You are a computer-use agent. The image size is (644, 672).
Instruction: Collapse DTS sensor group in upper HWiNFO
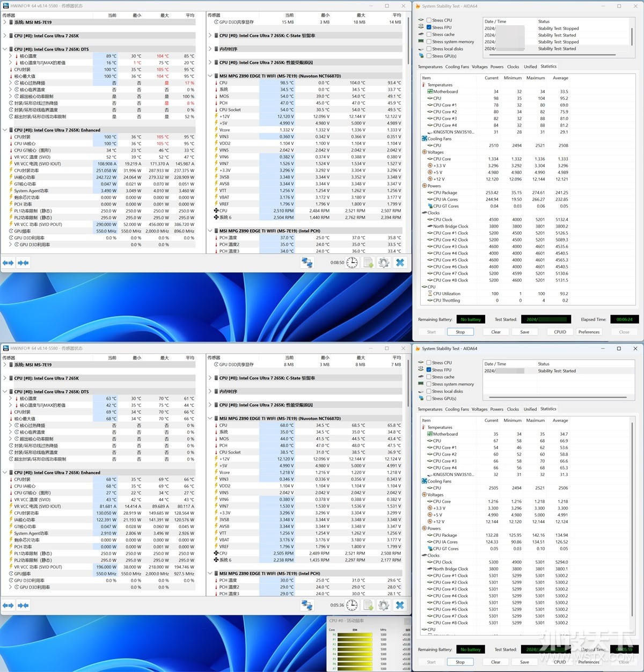(x=5, y=49)
